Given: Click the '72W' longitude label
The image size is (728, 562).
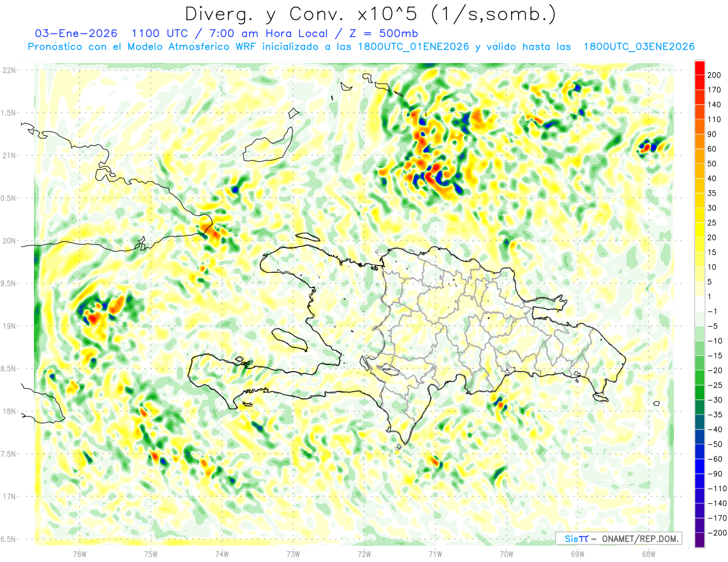Looking at the screenshot, I should pyautogui.click(x=364, y=554).
